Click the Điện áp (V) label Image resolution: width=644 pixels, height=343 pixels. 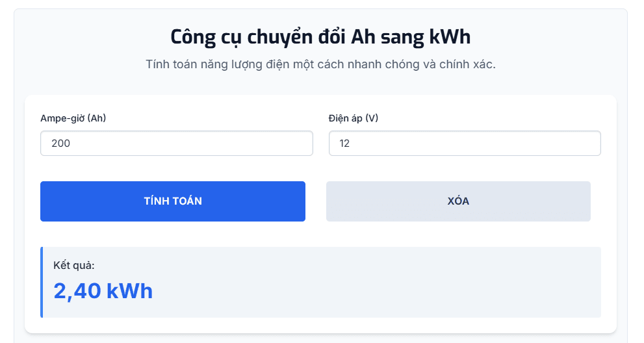pyautogui.click(x=354, y=118)
